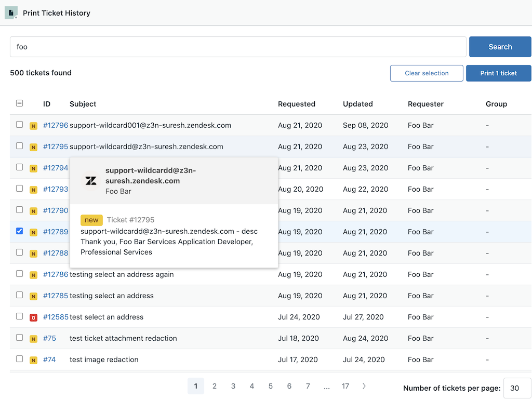
Task: Go to the next page with the arrow
Action: pyautogui.click(x=364, y=386)
